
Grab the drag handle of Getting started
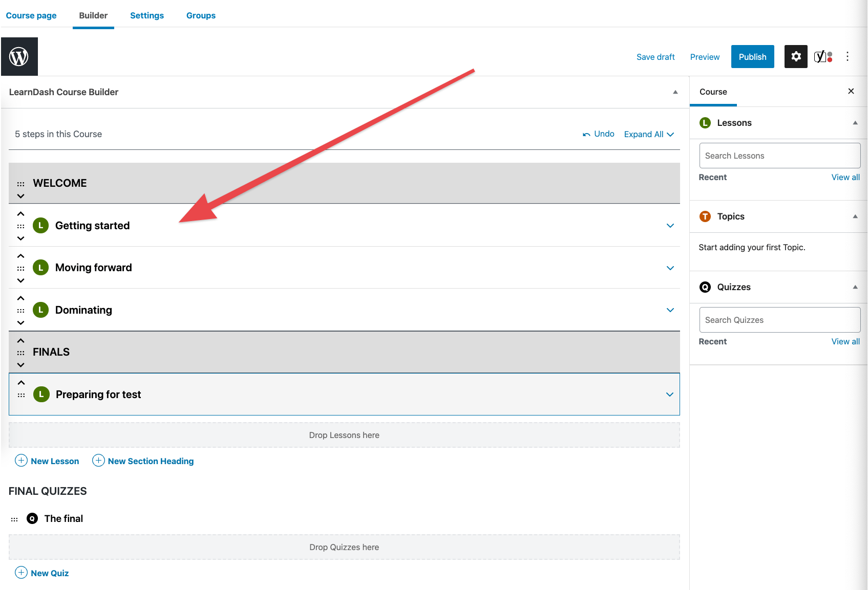pos(20,226)
